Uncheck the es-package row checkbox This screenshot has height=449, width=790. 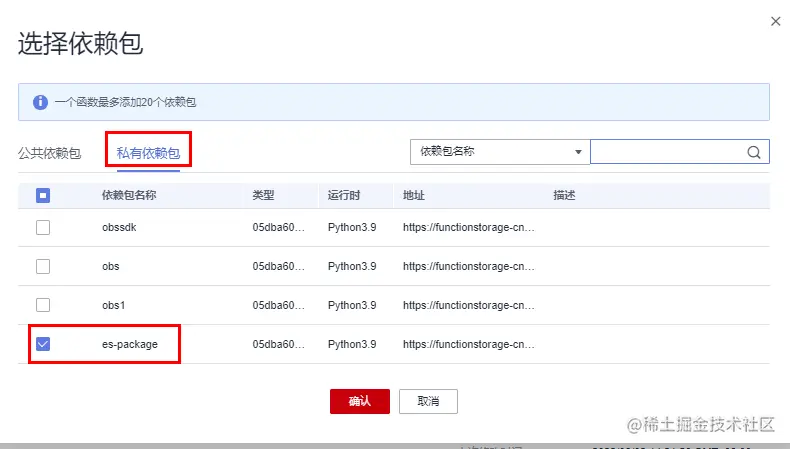click(x=43, y=344)
